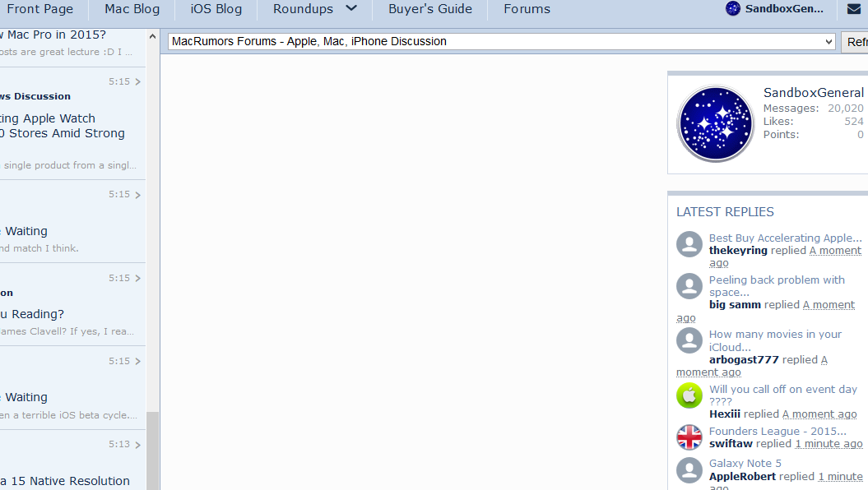868x490 pixels.
Task: Open the Points value 0
Action: (x=861, y=134)
